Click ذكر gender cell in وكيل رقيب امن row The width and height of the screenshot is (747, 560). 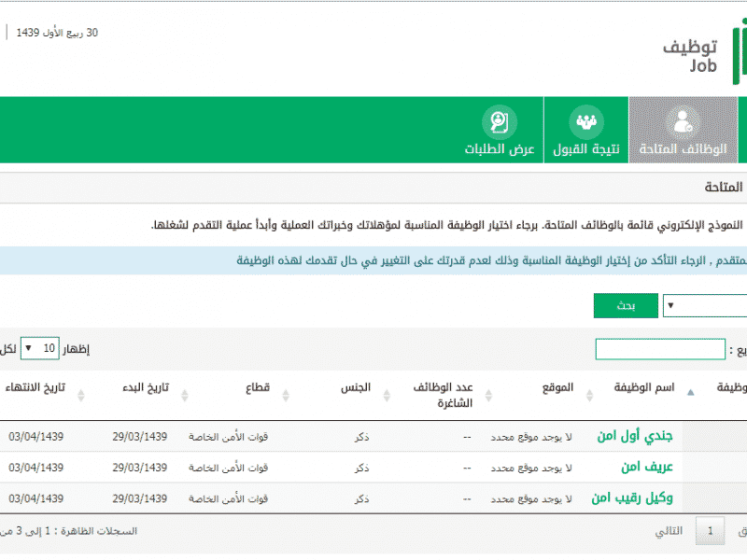pos(361,499)
